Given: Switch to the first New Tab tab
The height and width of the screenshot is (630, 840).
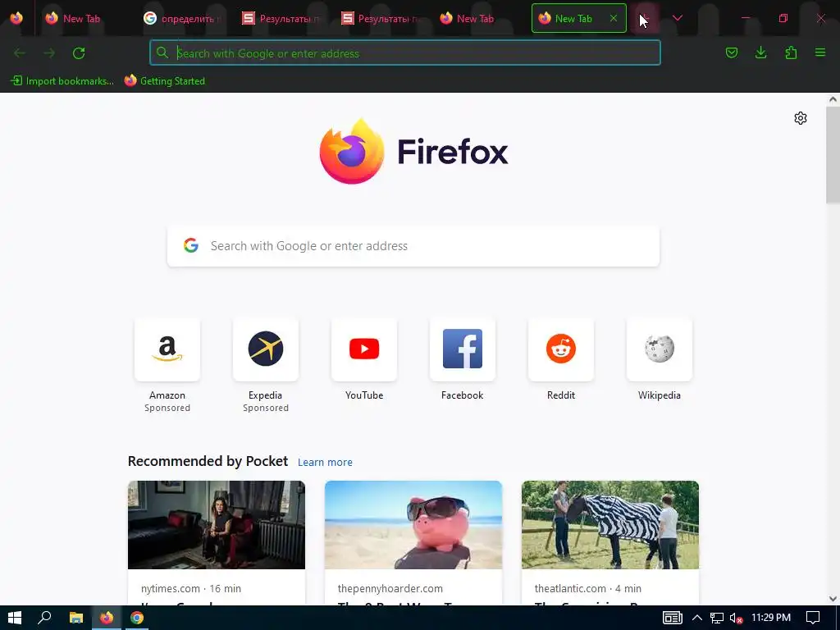Looking at the screenshot, I should 80,18.
